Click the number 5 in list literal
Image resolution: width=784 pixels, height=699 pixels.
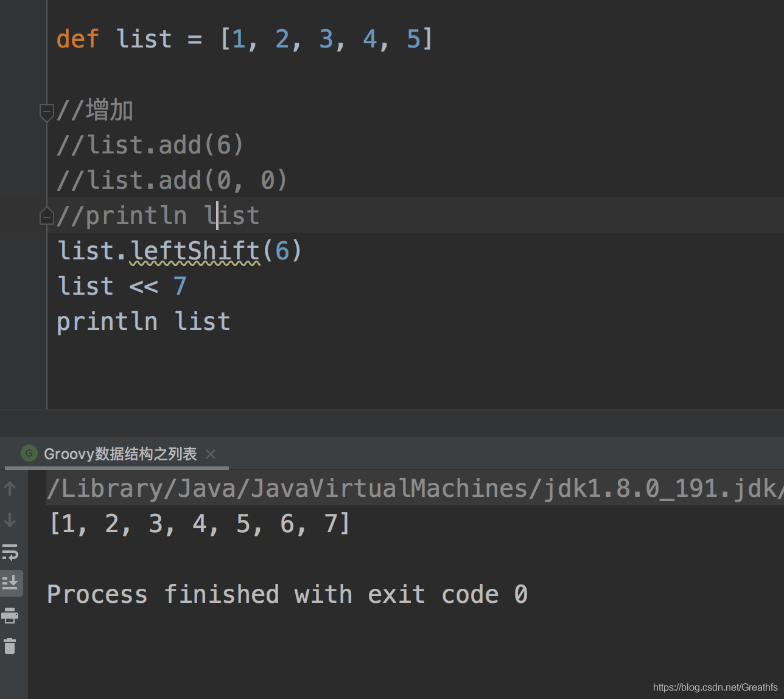[413, 39]
